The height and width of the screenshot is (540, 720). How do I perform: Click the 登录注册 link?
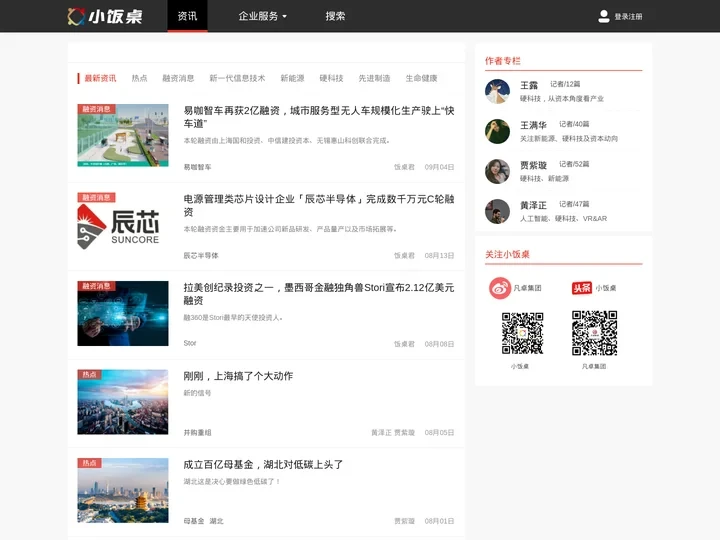point(628,17)
